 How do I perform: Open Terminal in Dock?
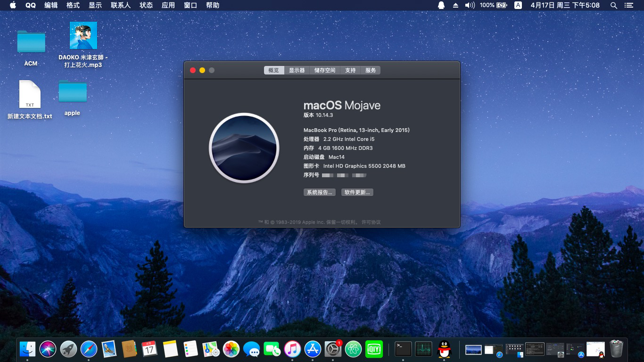(403, 349)
